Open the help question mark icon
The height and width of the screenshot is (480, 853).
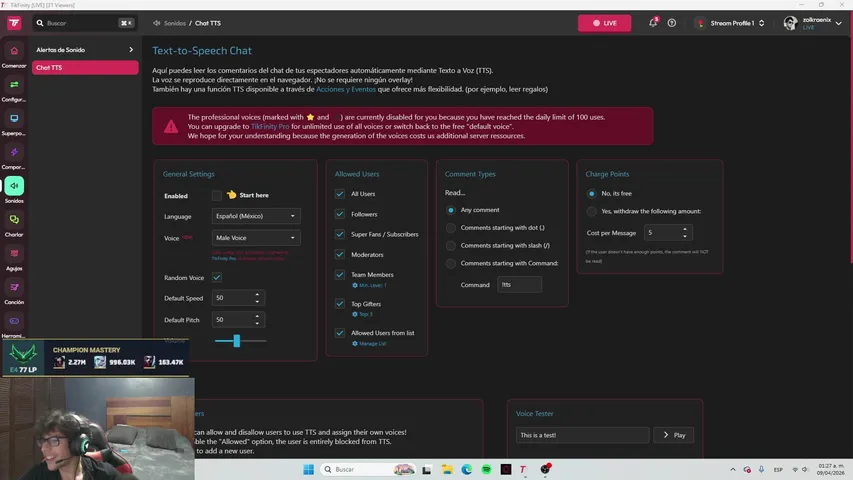672,23
